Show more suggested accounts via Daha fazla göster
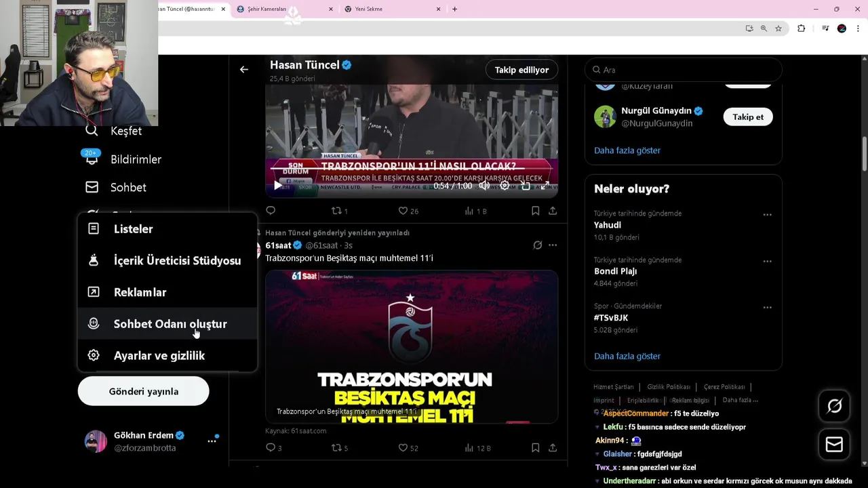The width and height of the screenshot is (868, 488). (x=627, y=150)
